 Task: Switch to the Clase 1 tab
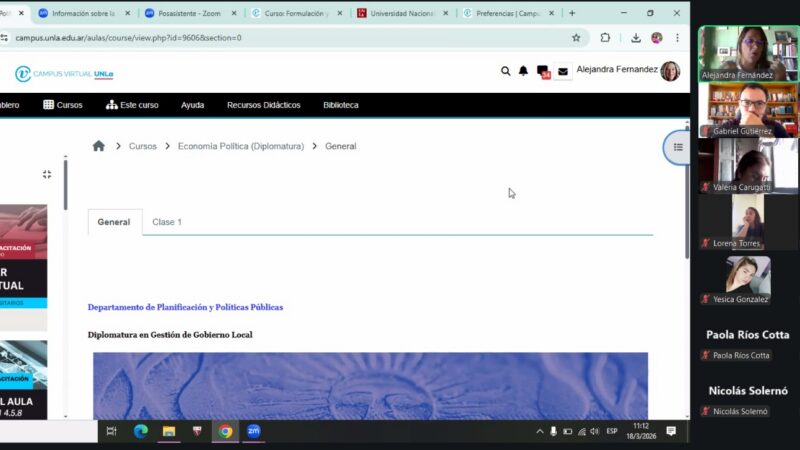pos(167,222)
